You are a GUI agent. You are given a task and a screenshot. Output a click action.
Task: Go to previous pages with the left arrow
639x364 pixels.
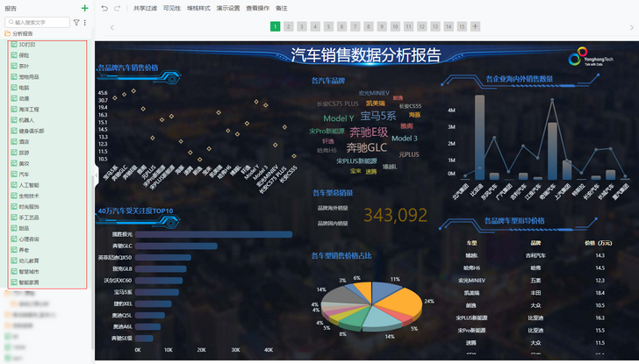pos(111,27)
